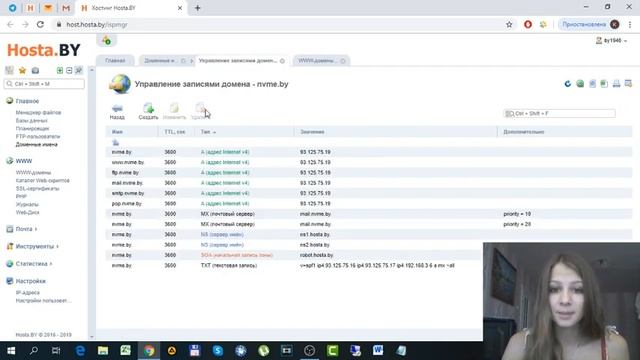Open Microsoft Word from the taskbar
Screen dimensions: 640x360
point(378,351)
